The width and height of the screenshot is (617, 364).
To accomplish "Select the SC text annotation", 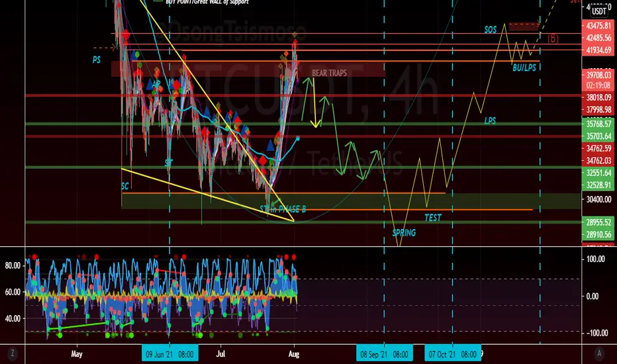I will pyautogui.click(x=124, y=186).
